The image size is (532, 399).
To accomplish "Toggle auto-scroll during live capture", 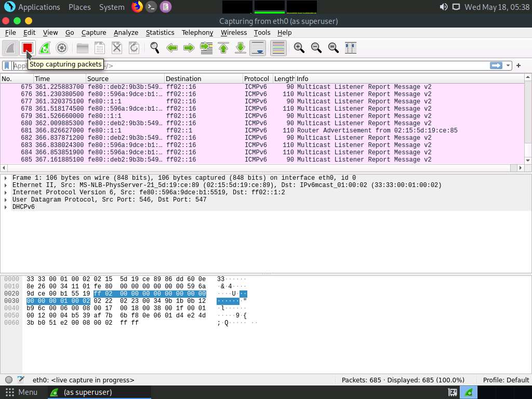I will [x=258, y=48].
